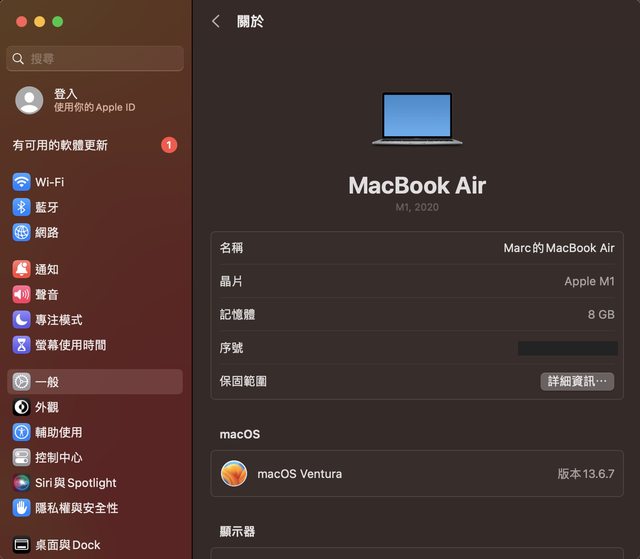Click the 顯示器 displays heading
The width and height of the screenshot is (640, 559).
(237, 532)
